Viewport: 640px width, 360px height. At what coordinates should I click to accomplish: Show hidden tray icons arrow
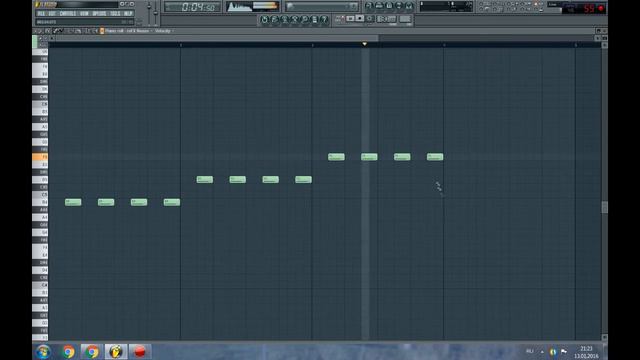tap(542, 351)
